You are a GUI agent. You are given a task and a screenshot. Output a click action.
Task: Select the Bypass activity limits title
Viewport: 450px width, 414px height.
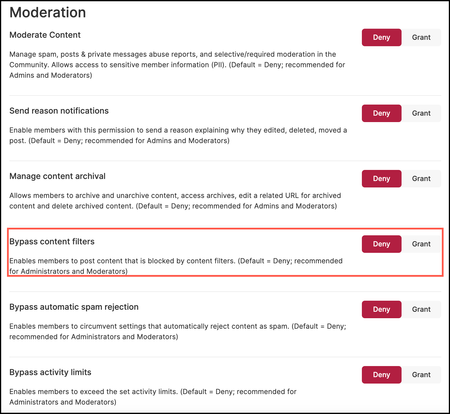coord(50,372)
